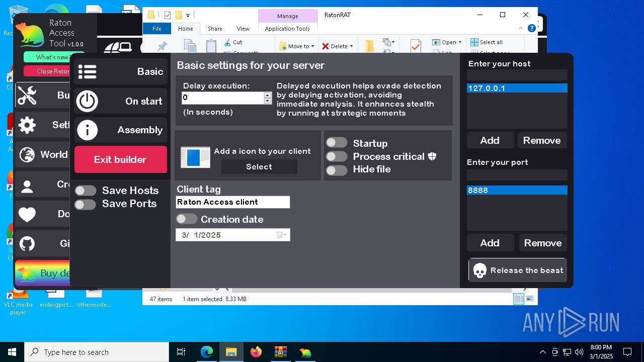Expand the Move to dropdown in Explorer
This screenshot has width=644, height=362.
point(312,46)
